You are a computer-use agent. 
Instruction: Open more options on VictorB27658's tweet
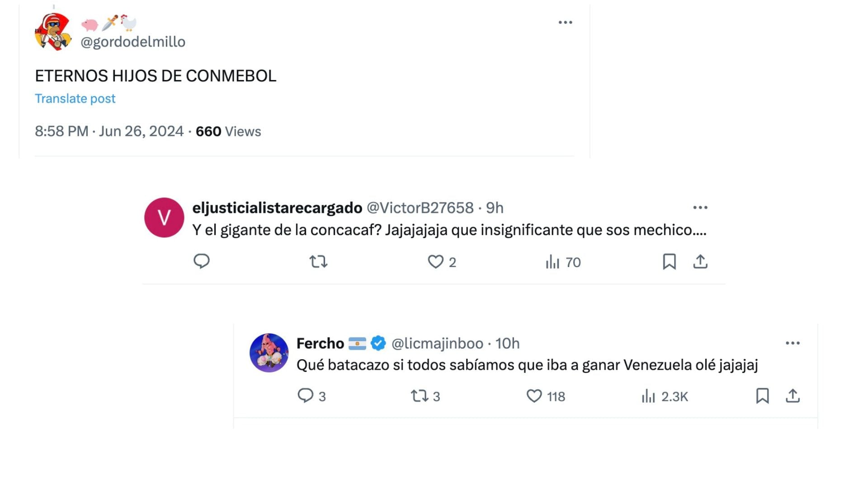point(700,207)
